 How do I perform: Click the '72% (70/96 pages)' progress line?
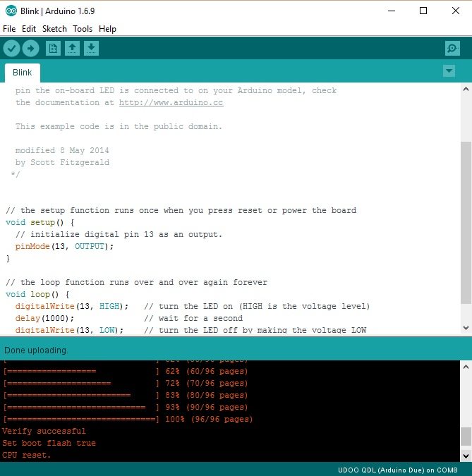click(126, 384)
